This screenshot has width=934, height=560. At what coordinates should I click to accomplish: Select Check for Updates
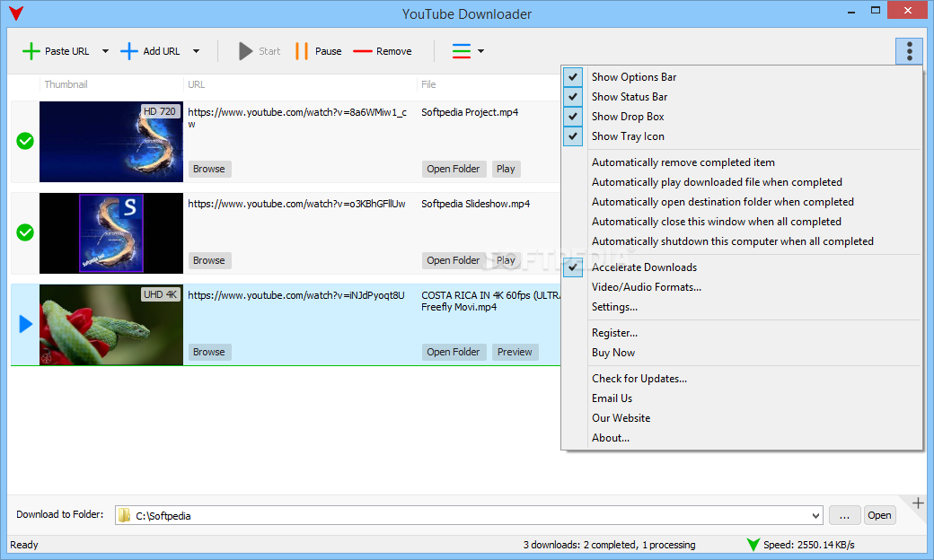(742, 379)
